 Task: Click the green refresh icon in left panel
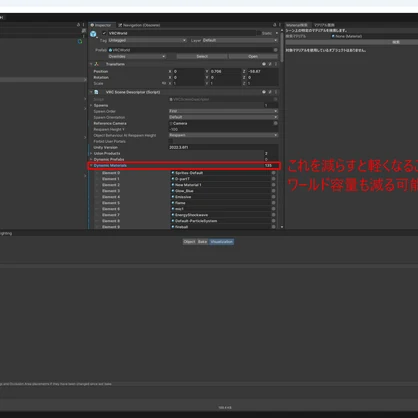[80, 41]
